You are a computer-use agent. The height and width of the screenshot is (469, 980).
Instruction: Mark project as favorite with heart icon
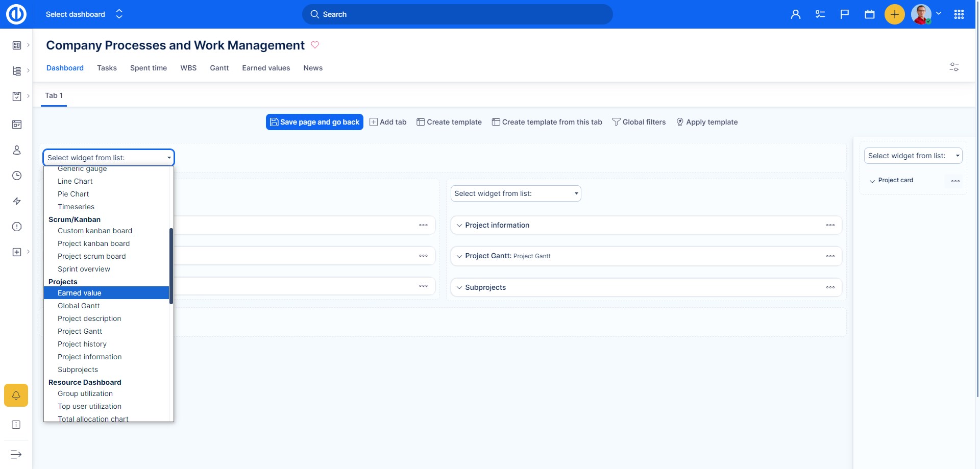(x=315, y=45)
